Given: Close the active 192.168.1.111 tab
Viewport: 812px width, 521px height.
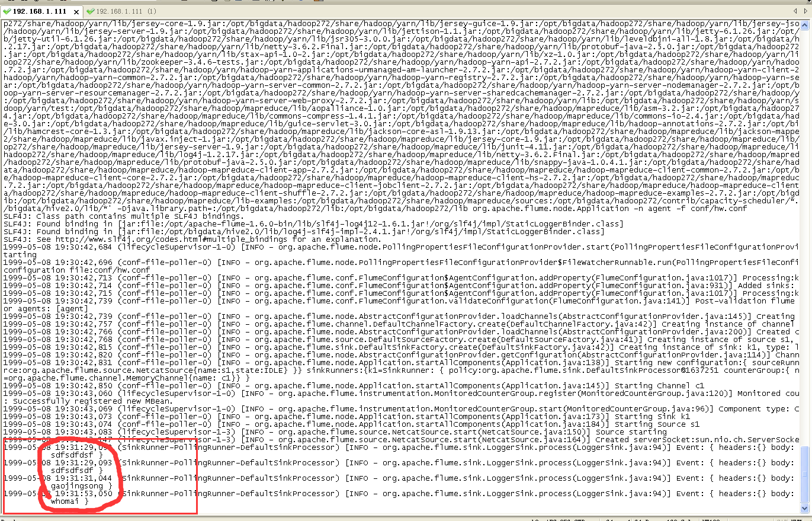Looking at the screenshot, I should (x=77, y=11).
